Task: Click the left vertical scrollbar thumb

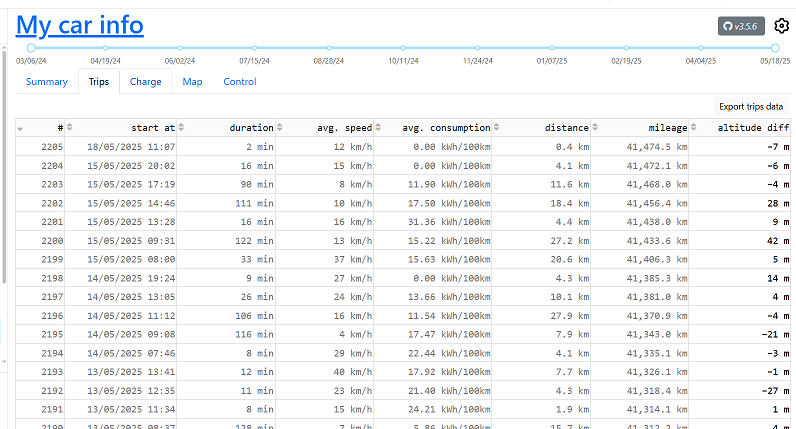Action: tap(4, 167)
